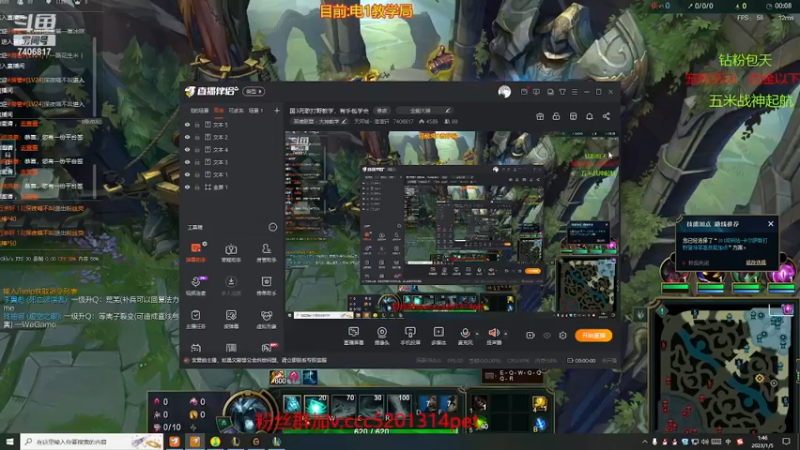Viewport: 800px width, 450px height.
Task: Switch to the orange selected scene tab
Action: click(219, 110)
